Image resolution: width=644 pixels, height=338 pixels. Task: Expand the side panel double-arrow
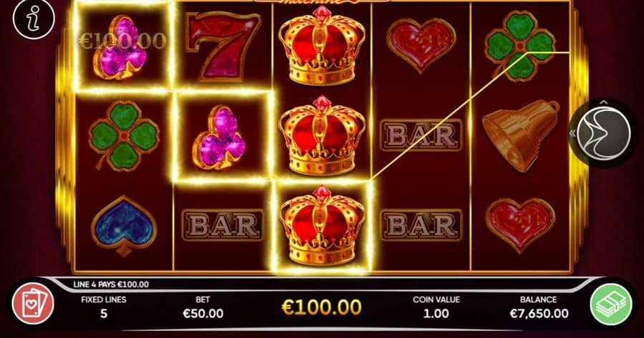coord(572,134)
